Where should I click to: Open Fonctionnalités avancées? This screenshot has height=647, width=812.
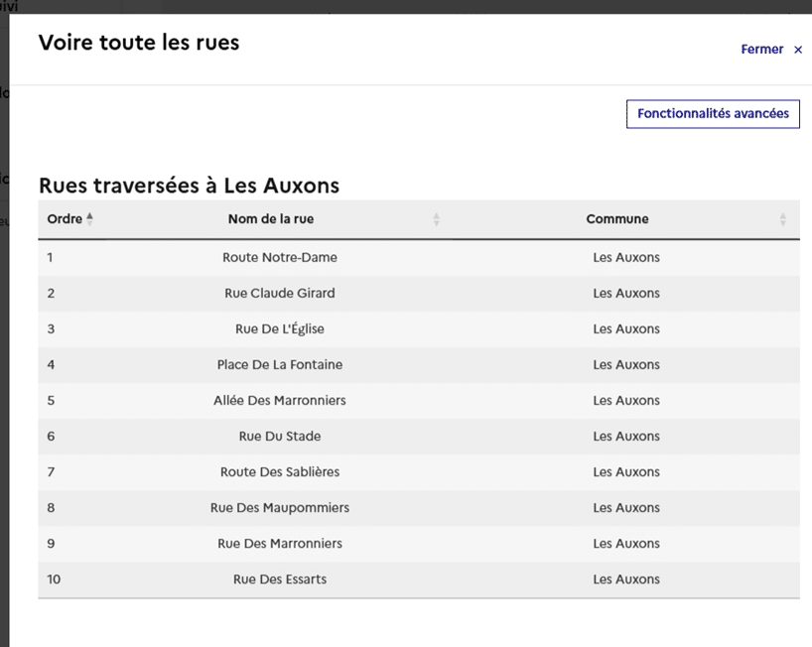tap(713, 113)
